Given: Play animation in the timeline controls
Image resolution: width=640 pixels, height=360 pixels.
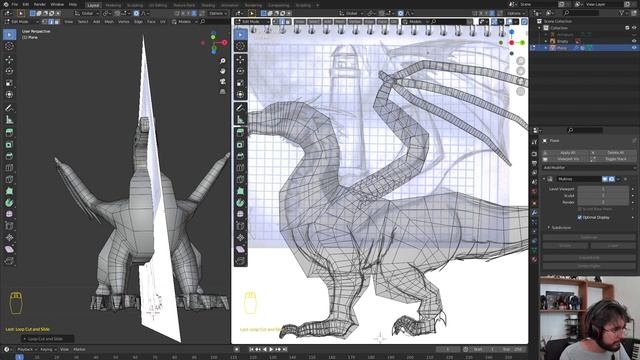Looking at the screenshot, I should [x=271, y=349].
